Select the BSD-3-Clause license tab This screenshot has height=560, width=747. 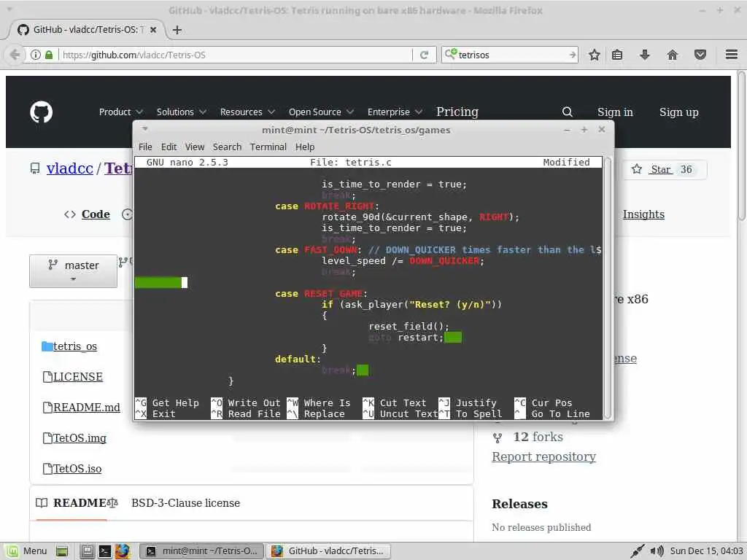[x=185, y=503]
